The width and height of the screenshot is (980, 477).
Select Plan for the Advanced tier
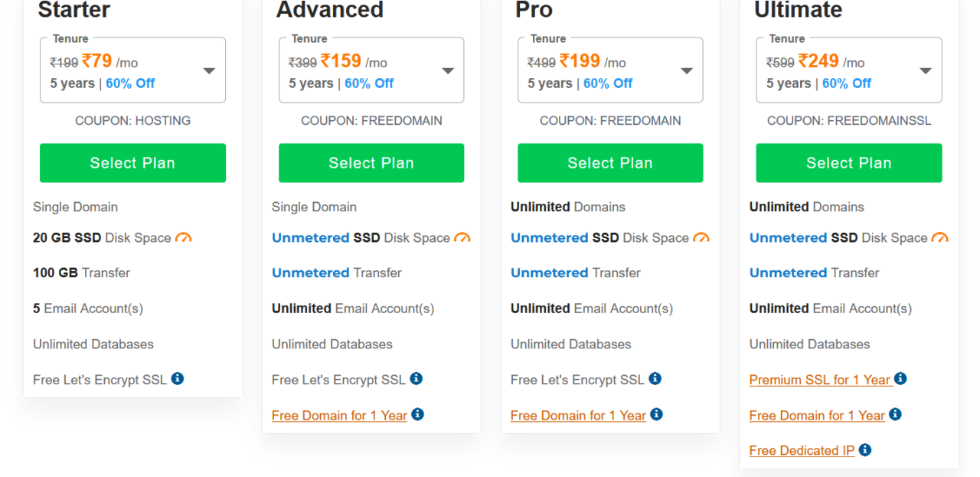pyautogui.click(x=371, y=163)
